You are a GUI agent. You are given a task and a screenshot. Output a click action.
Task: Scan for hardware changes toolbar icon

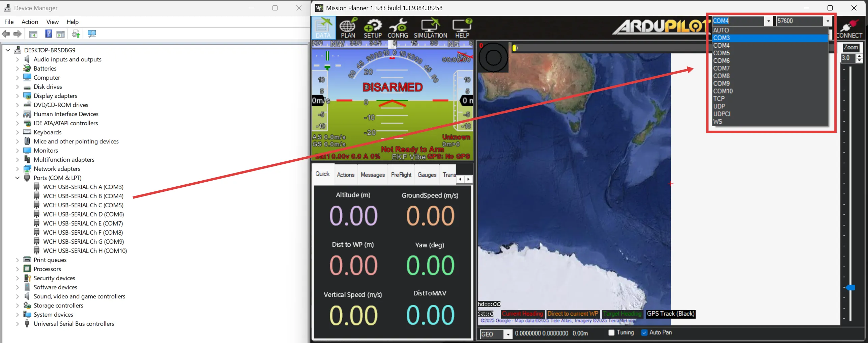[76, 34]
